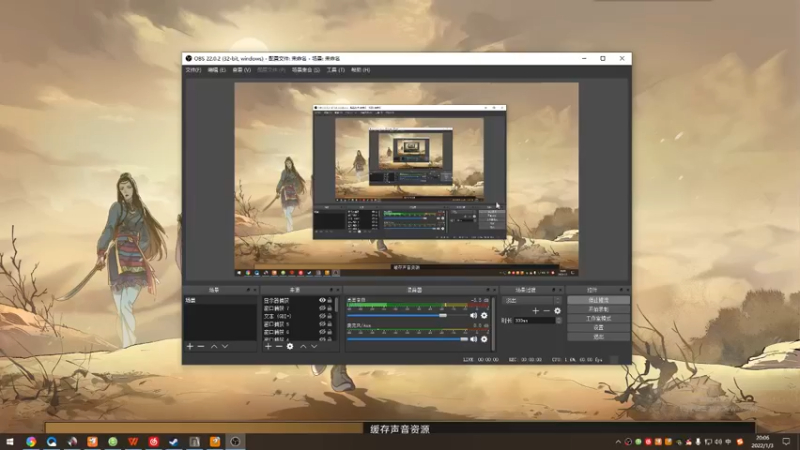Image resolution: width=800 pixels, height=450 pixels.
Task: Remove selected scene with the minus icon
Action: click(201, 346)
